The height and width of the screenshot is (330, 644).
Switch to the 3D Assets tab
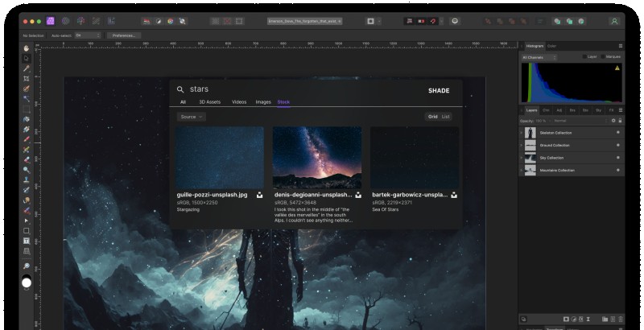pyautogui.click(x=209, y=101)
